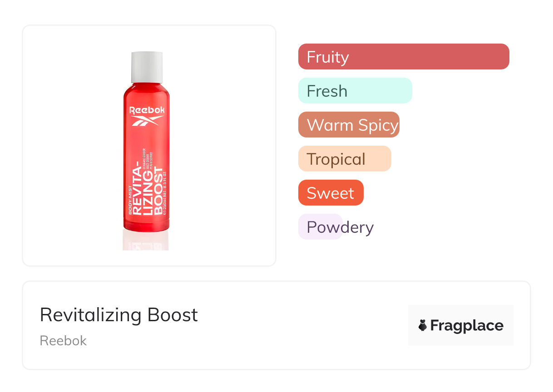553x392 pixels.
Task: Open the Reebok brand name under title
Action: 63,341
